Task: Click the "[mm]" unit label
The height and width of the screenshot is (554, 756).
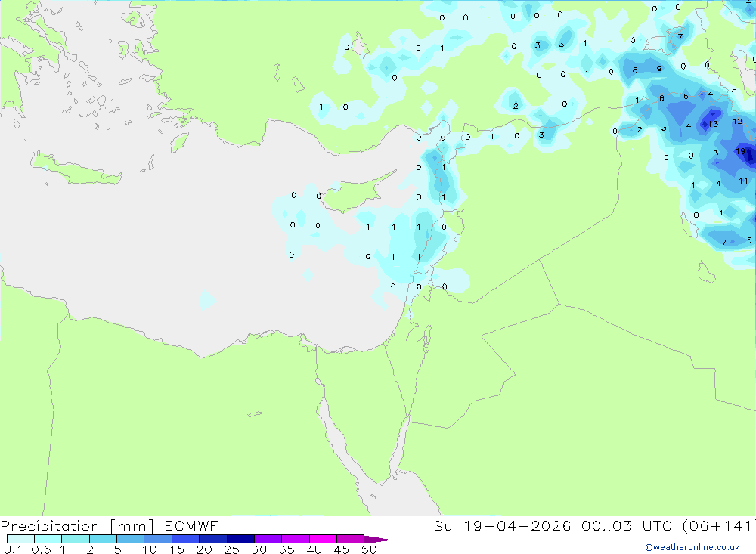Action: (132, 526)
